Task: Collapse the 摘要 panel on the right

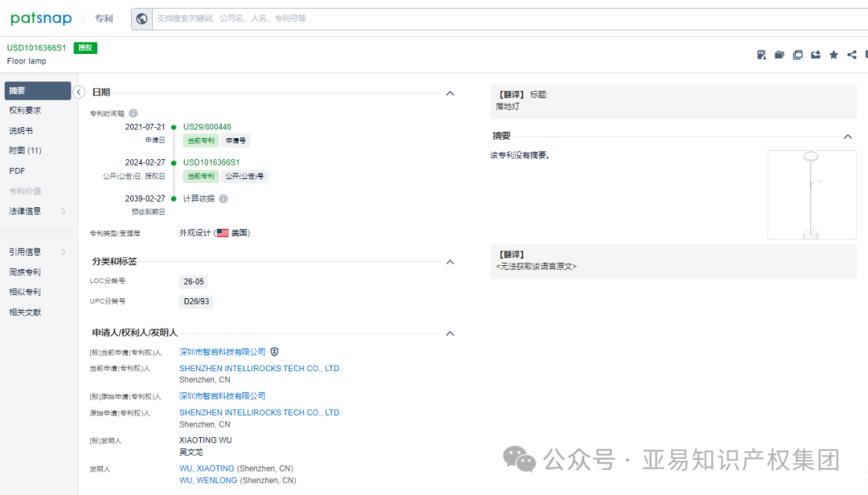Action: [848, 136]
